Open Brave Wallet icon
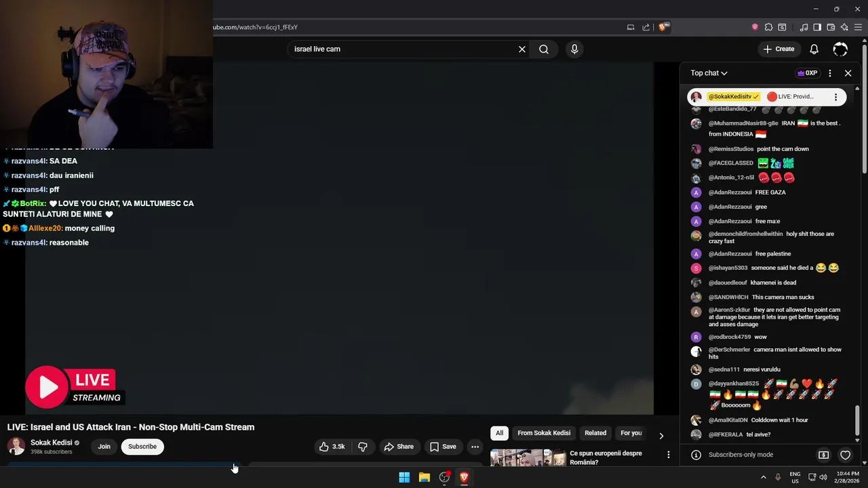This screenshot has height=488, width=868. point(831,27)
